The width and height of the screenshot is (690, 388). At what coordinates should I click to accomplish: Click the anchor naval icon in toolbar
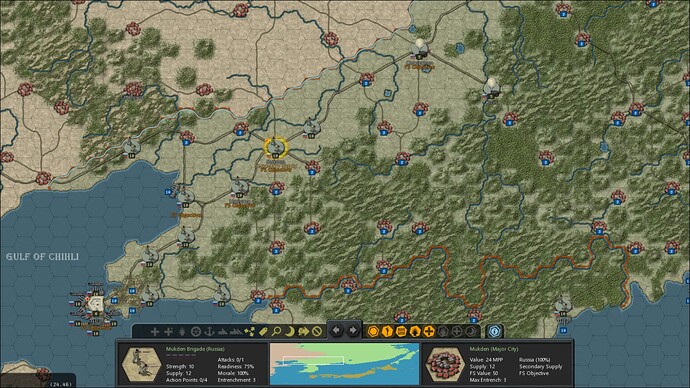point(209,331)
